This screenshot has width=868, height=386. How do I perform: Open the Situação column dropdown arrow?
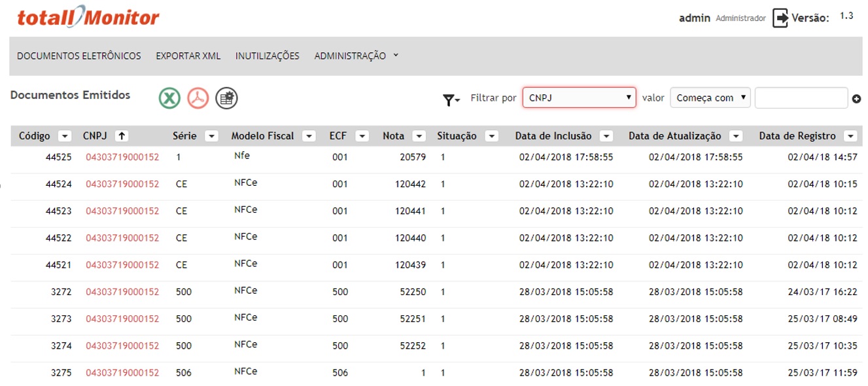(491, 136)
